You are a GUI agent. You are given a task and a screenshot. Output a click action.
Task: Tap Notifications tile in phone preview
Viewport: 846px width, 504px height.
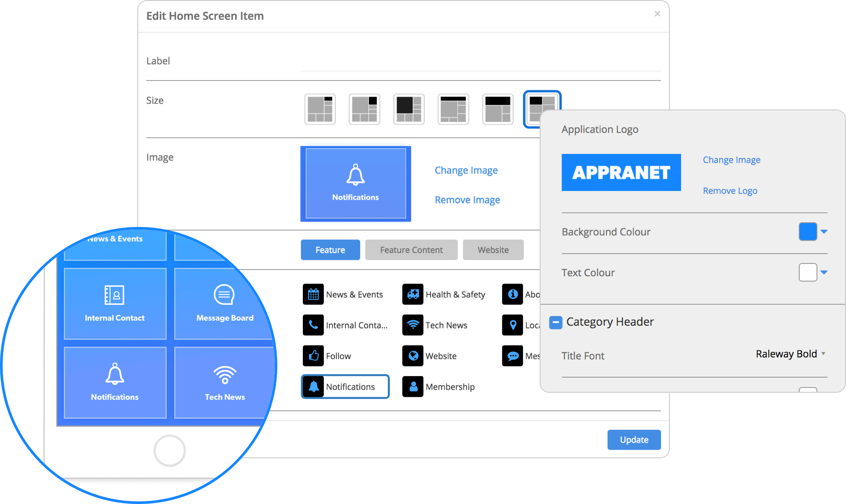115,383
